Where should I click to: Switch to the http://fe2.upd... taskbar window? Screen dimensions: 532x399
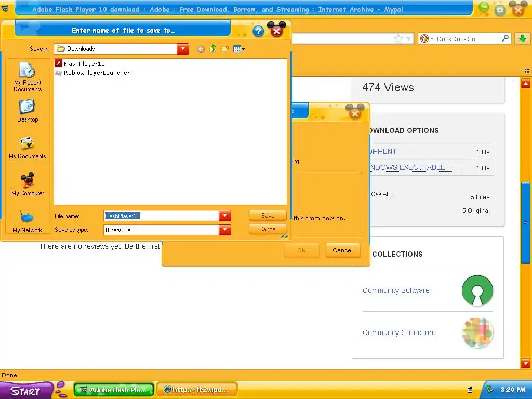point(197,390)
